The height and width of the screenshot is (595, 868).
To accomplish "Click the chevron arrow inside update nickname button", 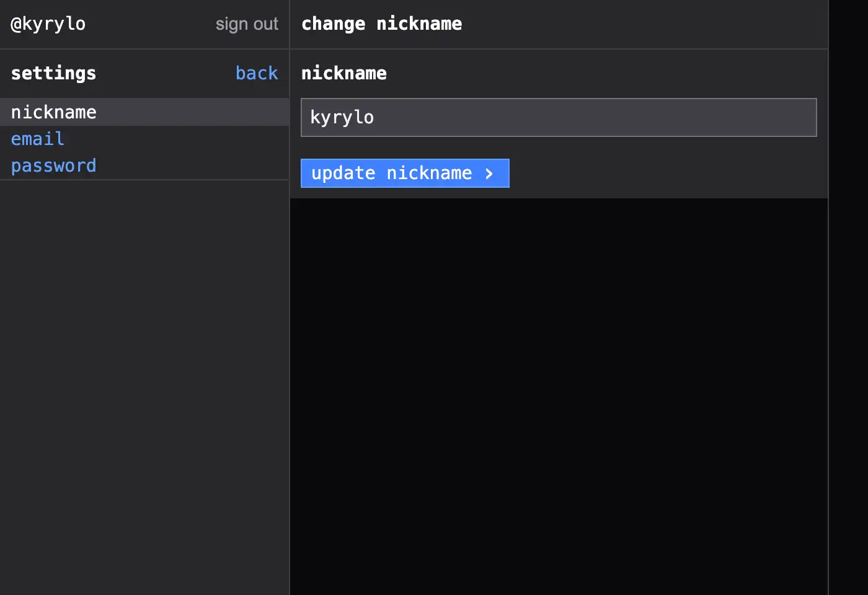I will (490, 174).
